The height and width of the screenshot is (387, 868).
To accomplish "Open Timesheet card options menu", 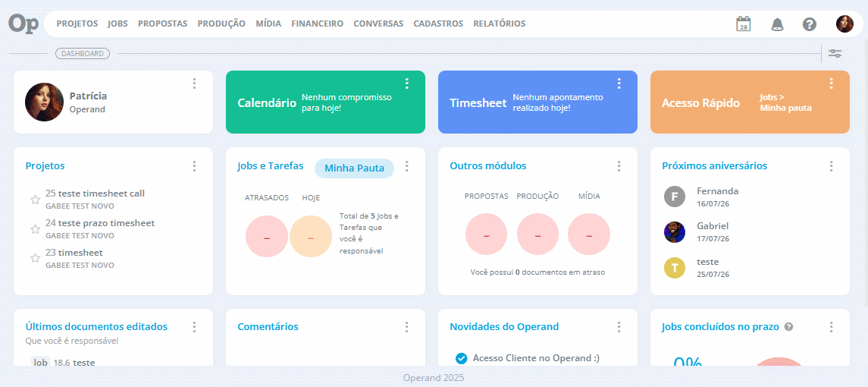I will click(x=619, y=83).
